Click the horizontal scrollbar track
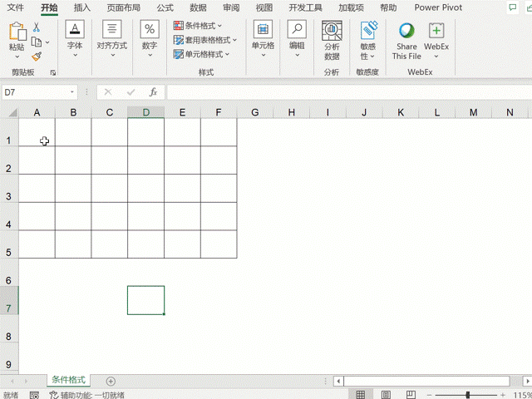The image size is (532, 399). point(426,381)
